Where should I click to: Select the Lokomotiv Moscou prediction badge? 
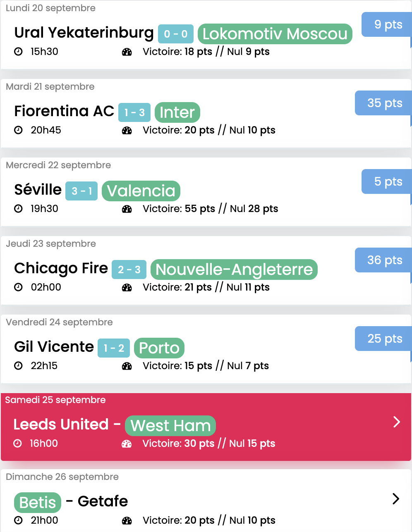(275, 34)
